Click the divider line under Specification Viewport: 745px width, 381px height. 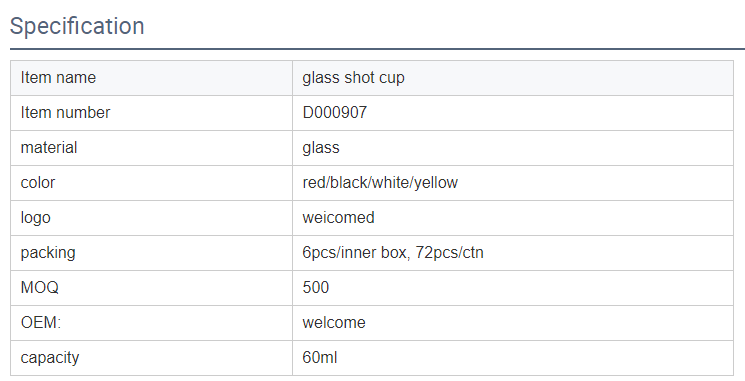coord(377,48)
